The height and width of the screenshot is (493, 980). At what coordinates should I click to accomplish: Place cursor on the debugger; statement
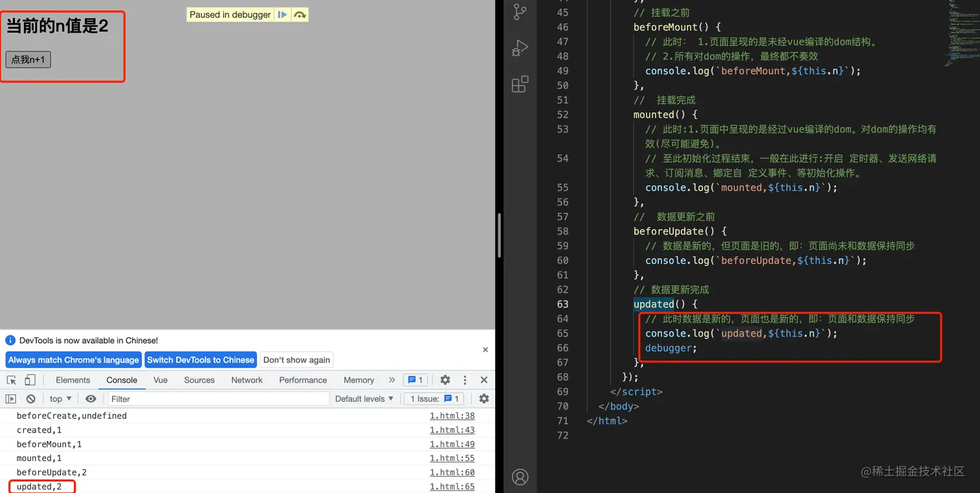671,348
